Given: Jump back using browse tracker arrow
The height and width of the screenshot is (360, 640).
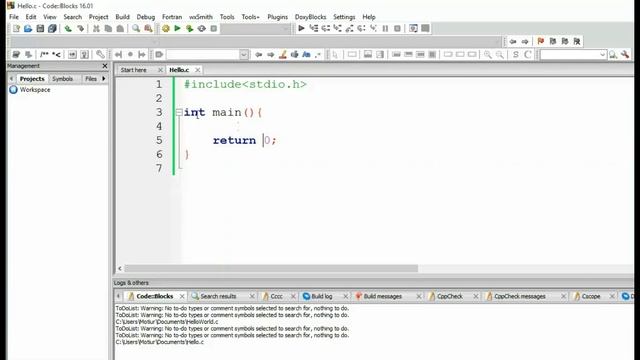Looking at the screenshot, I should click(513, 41).
